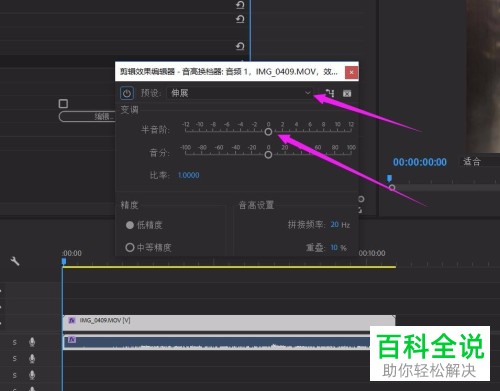Image resolution: width=500 pixels, height=391 pixels.
Task: Click the program monitor blue playhead marker
Action: [389, 178]
